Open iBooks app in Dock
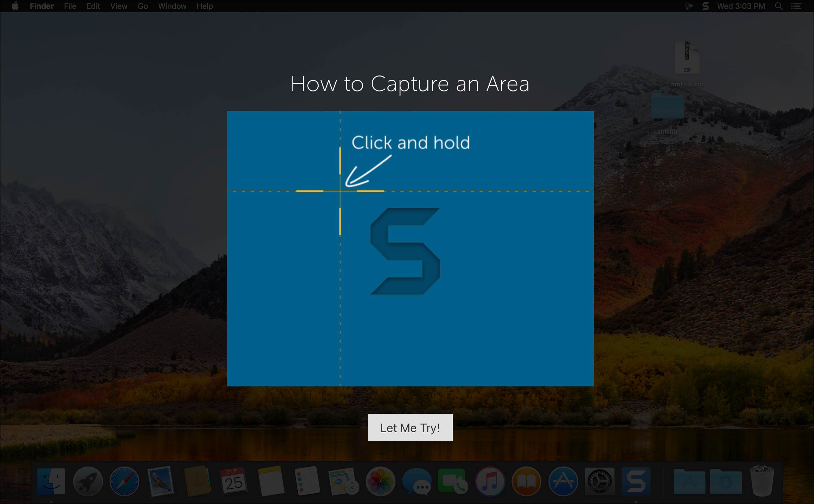 tap(527, 481)
